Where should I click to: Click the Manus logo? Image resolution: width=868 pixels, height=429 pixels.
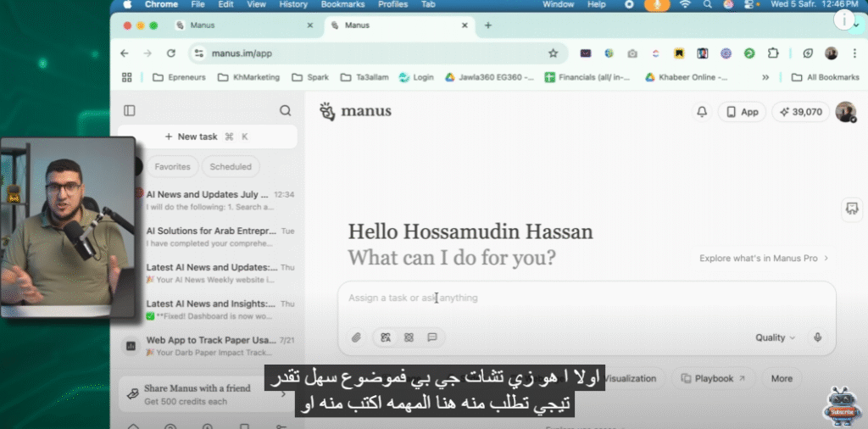coord(355,111)
